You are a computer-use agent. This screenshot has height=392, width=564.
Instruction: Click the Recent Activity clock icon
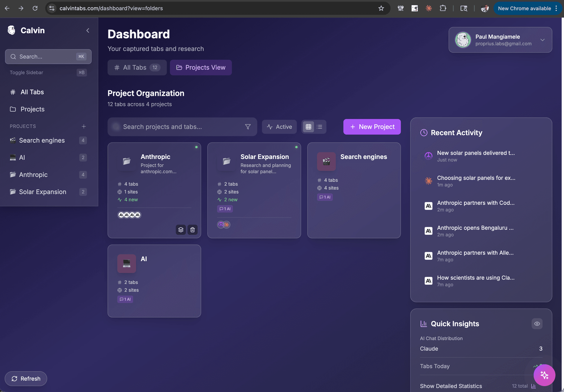[x=424, y=133]
